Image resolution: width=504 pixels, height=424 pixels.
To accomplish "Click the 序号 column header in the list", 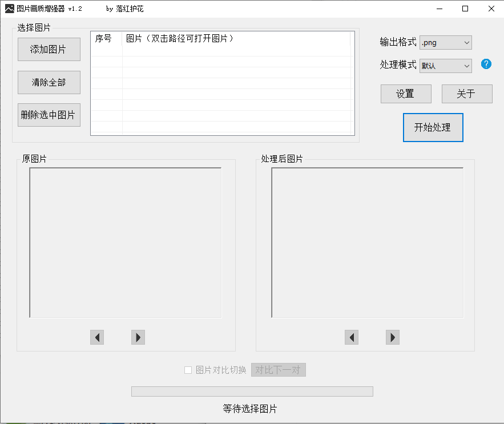I will click(106, 39).
